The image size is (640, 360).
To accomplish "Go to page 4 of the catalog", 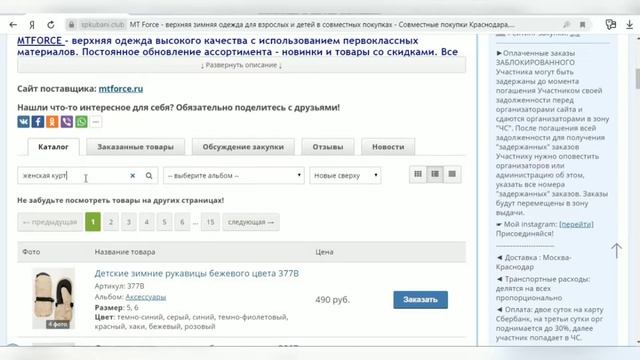I will click(x=147, y=222).
